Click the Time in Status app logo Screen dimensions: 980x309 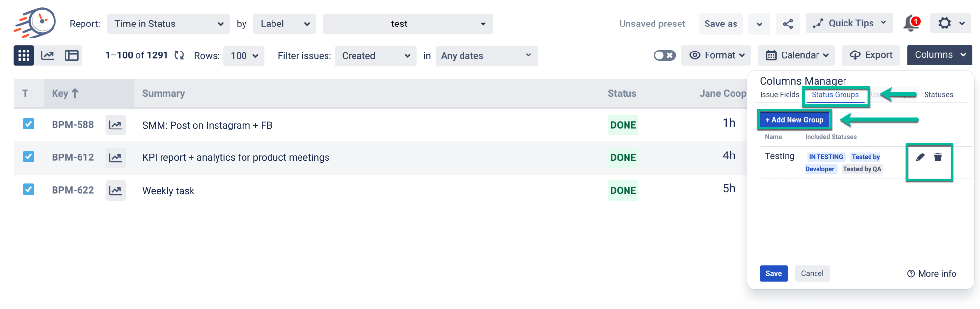pyautogui.click(x=35, y=23)
